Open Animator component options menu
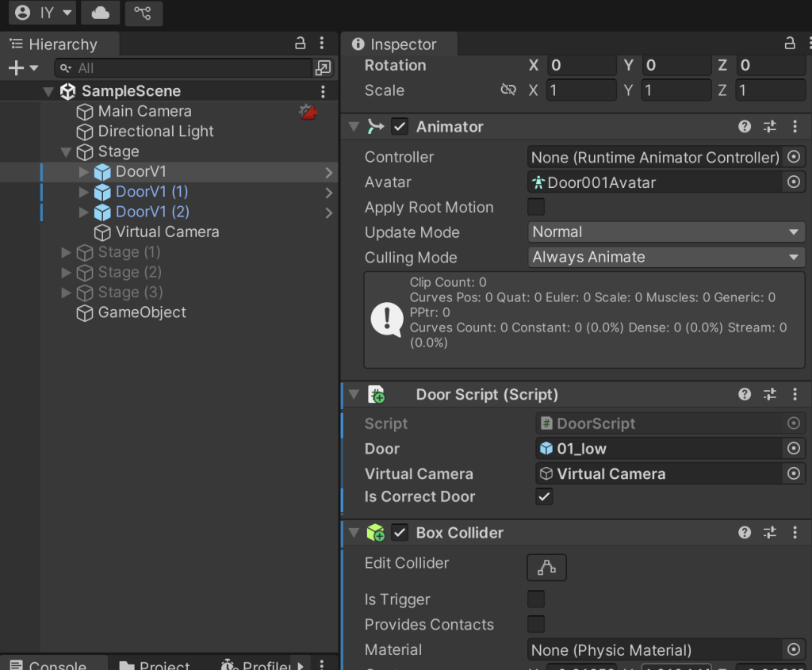812x670 pixels. [795, 126]
